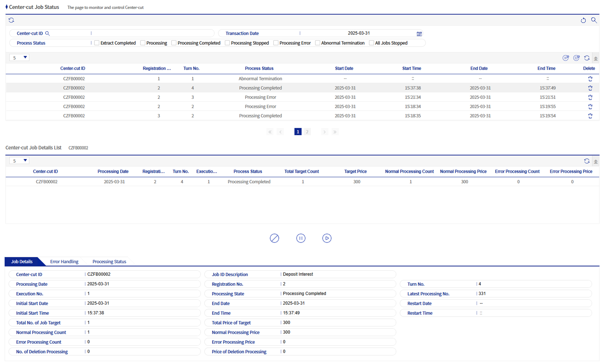Screen dimensions: 606x364
Task: Open the Processing Status tab
Action: [109, 261]
